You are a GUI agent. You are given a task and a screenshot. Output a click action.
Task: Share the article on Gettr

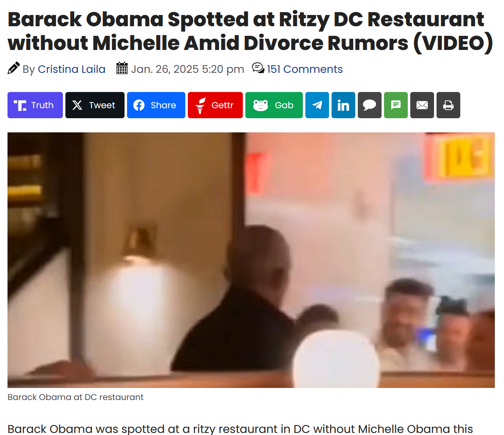click(x=215, y=105)
